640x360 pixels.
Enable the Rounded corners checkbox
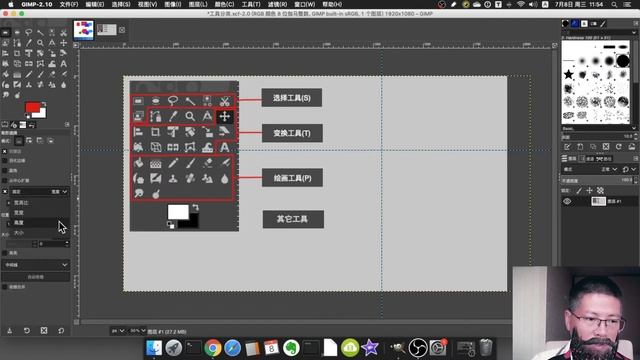point(5,171)
